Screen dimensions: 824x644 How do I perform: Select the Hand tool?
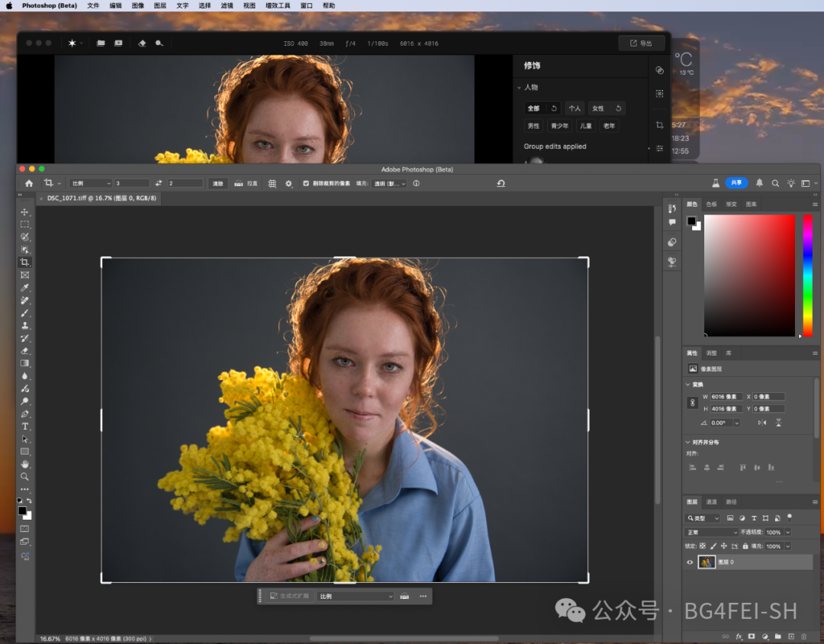coord(24,464)
